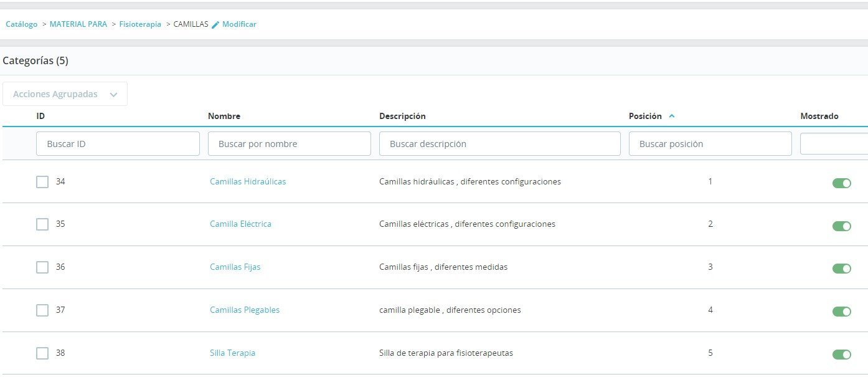The height and width of the screenshot is (377, 868).
Task: Focus the Buscar ID search field
Action: 118,143
